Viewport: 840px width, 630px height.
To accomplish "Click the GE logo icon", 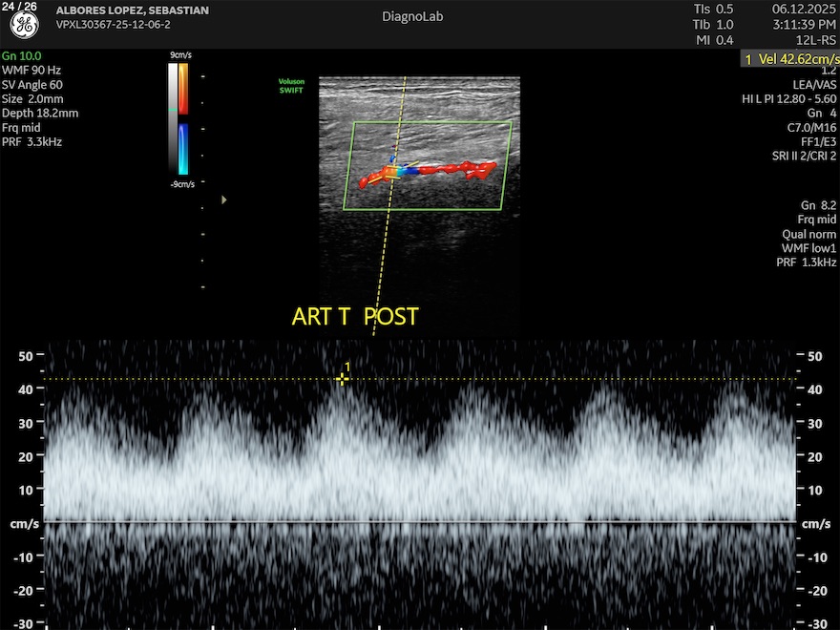I will (x=24, y=26).
